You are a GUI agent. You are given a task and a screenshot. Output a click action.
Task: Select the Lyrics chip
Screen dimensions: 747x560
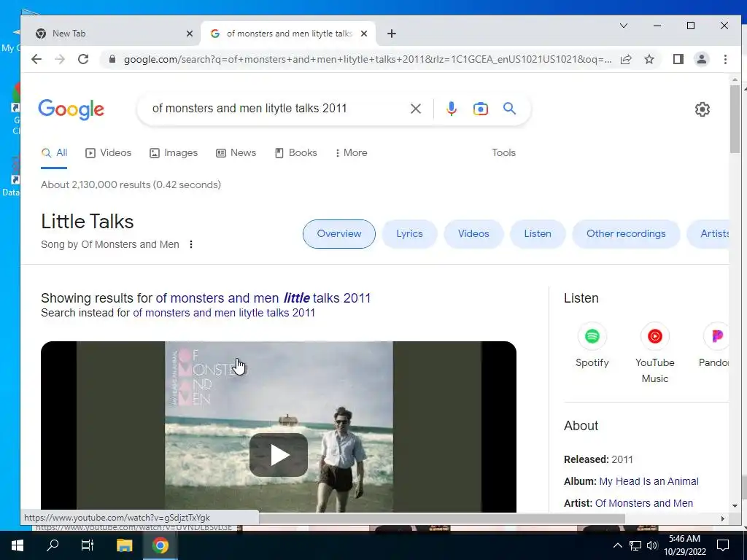pyautogui.click(x=409, y=234)
